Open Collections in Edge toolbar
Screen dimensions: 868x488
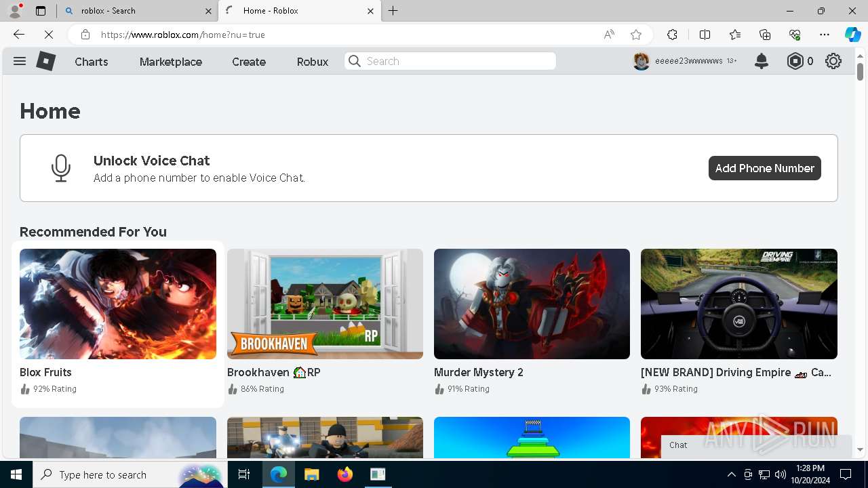(x=765, y=35)
